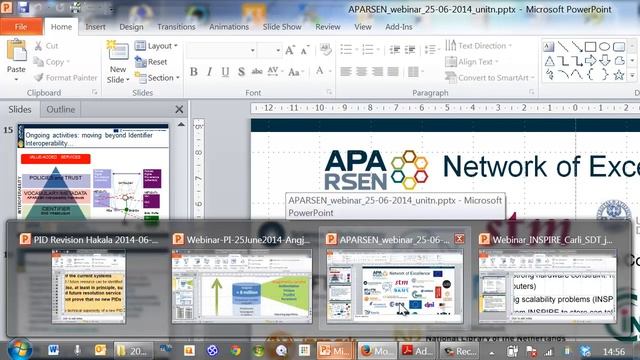Open Firefox taskbar button
Viewport: 640px width, 360px height.
(x=377, y=351)
